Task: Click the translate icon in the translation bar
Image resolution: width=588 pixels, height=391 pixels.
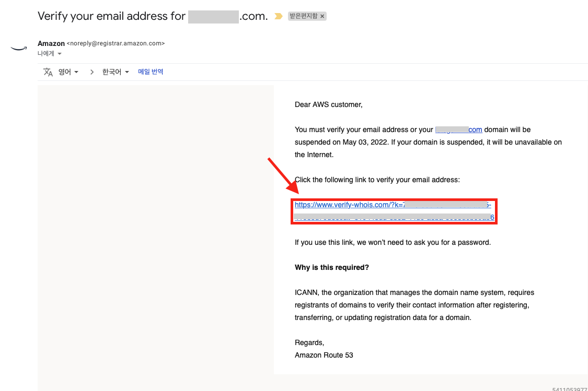Action: [x=48, y=72]
